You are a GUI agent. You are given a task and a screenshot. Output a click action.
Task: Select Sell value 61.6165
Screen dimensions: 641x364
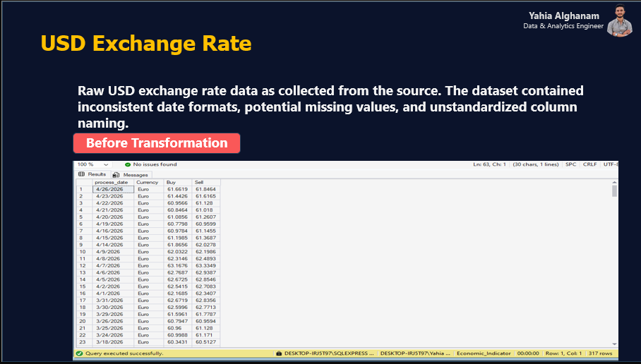coord(205,196)
